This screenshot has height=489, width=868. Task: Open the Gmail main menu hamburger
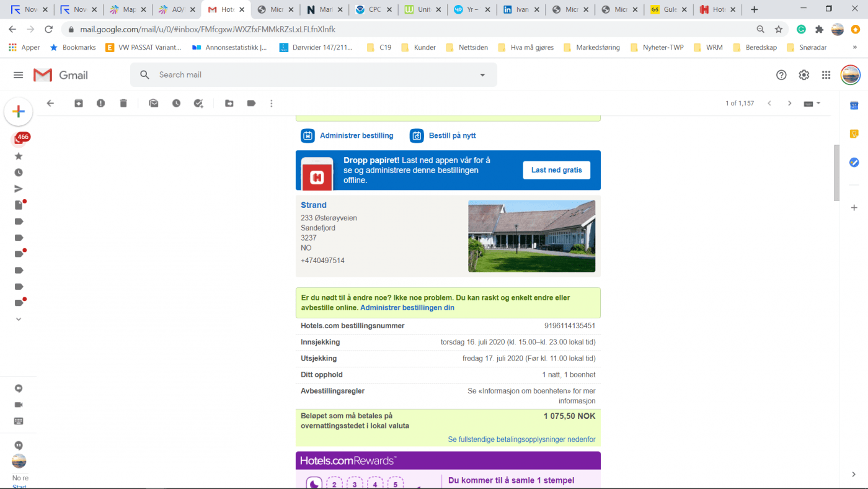[x=19, y=75]
